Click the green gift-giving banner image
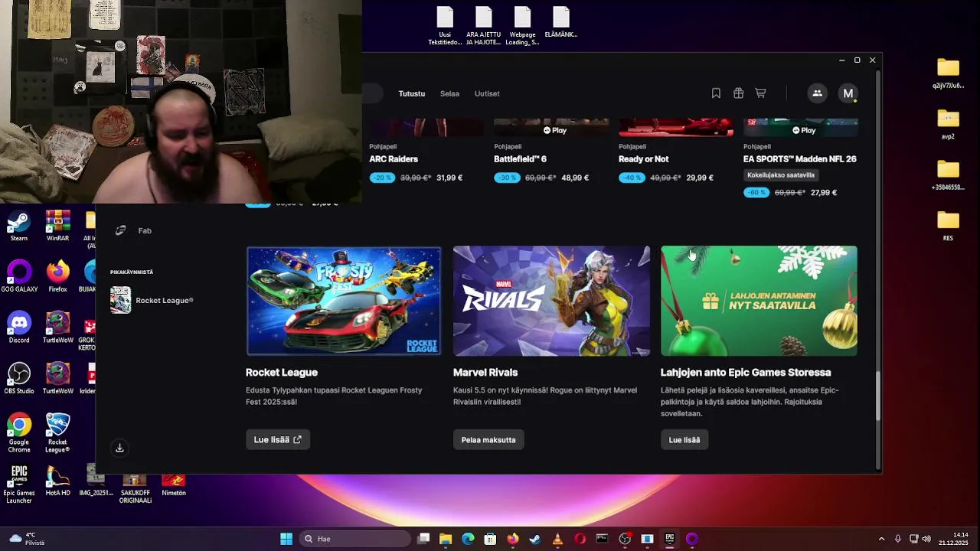 759,301
